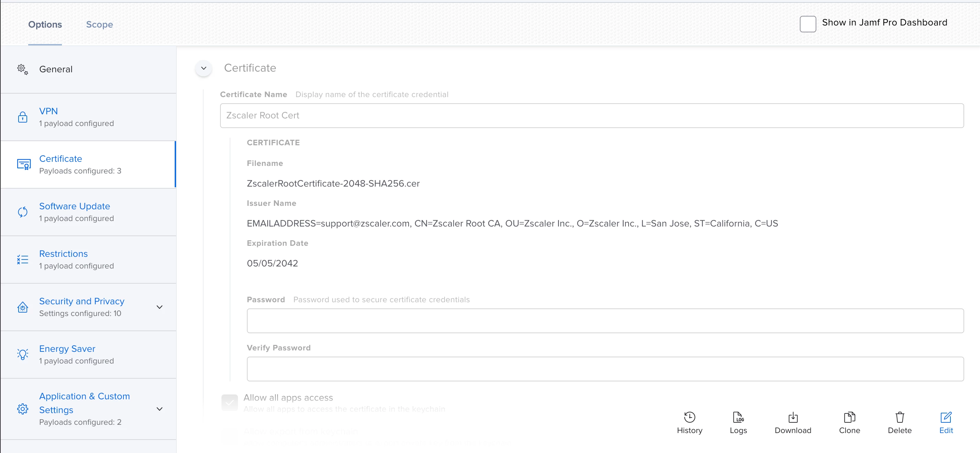Click the Edit pencil icon
Screen dimensions: 980x453
(946, 417)
